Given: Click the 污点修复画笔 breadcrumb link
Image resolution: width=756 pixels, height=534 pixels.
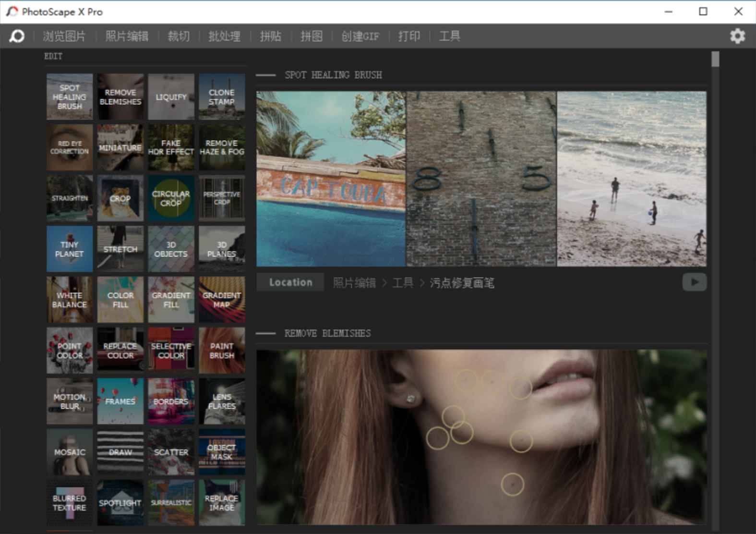Looking at the screenshot, I should (462, 283).
